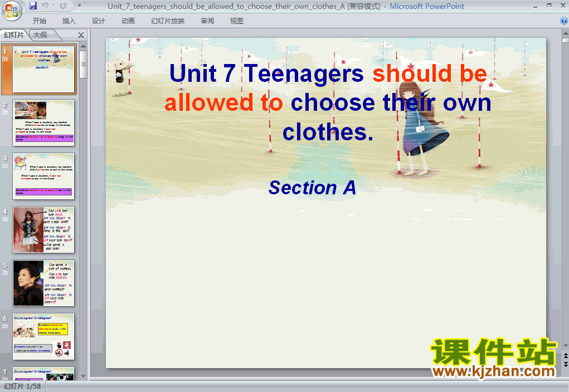Click animation star icon under slide 2
Screen dimensions: 569x392
click(5, 112)
